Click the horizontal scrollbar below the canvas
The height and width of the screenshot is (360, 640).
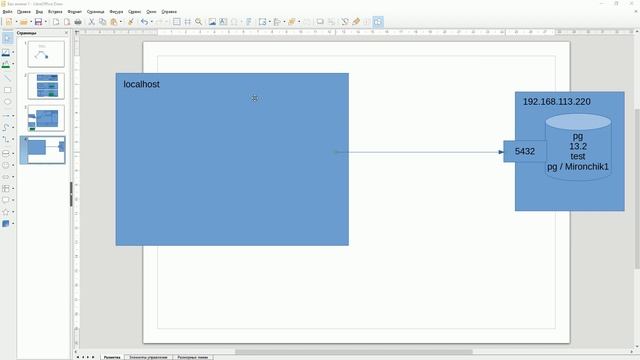(353, 352)
